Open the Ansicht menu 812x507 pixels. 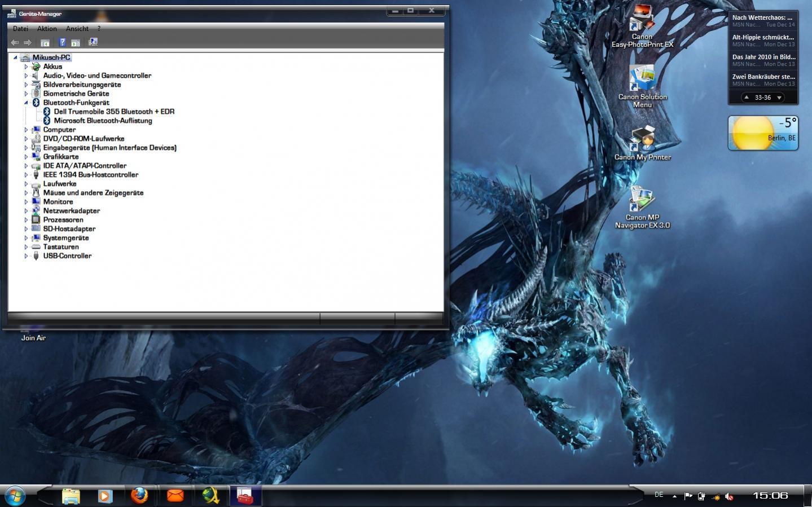point(77,29)
